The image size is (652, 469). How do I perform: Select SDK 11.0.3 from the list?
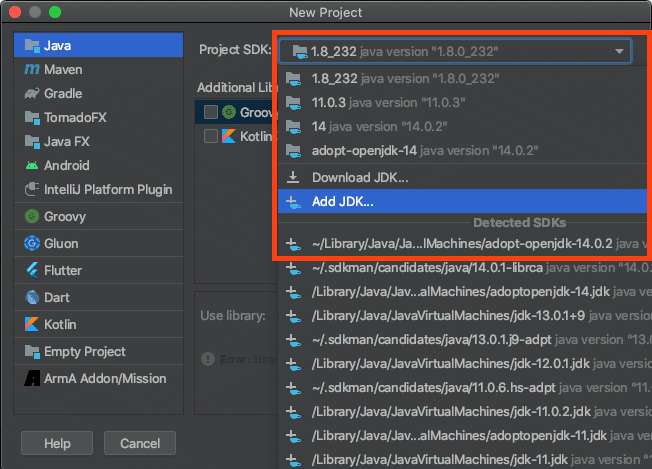tap(462, 103)
